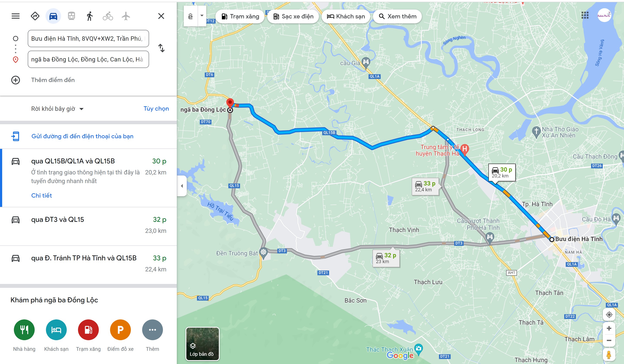624x364 pixels.
Task: Select walking travel mode
Action: [x=90, y=16]
